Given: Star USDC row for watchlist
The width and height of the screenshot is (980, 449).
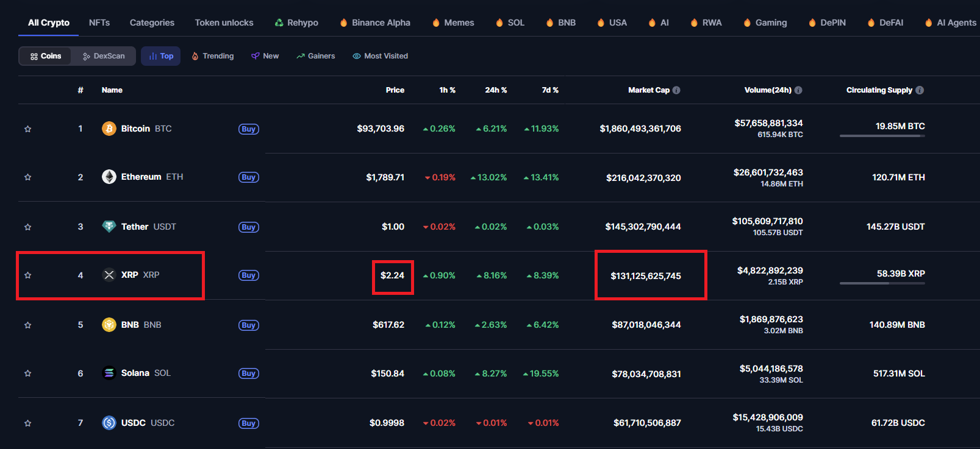Looking at the screenshot, I should (27, 423).
